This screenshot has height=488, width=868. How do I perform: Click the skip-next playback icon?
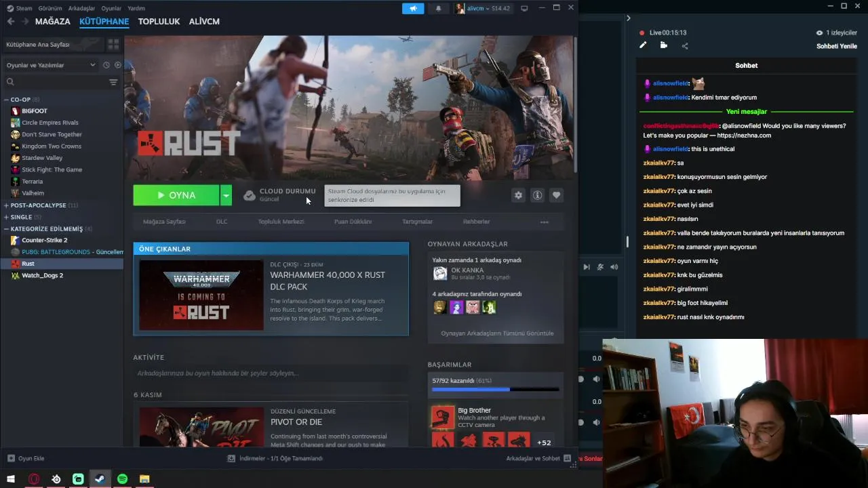(x=587, y=267)
